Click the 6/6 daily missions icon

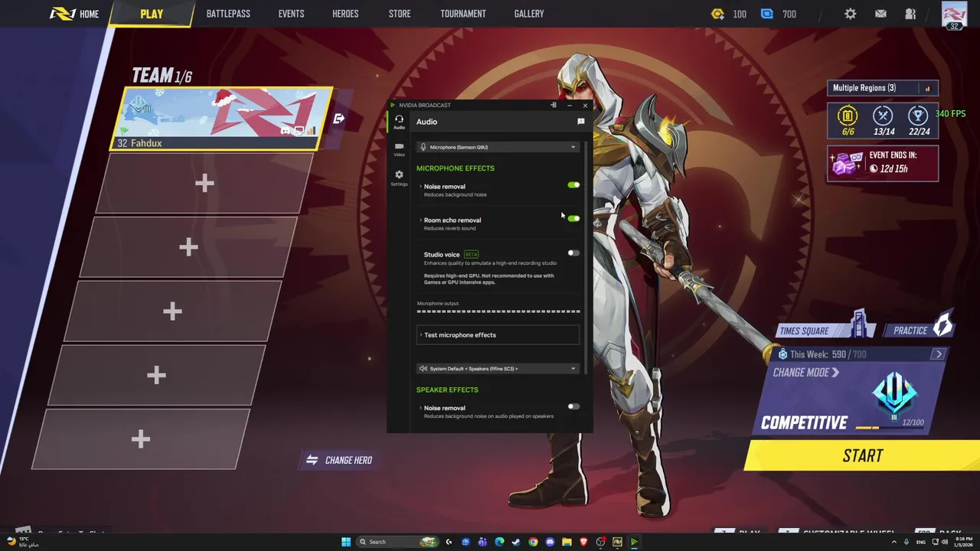coord(848,116)
